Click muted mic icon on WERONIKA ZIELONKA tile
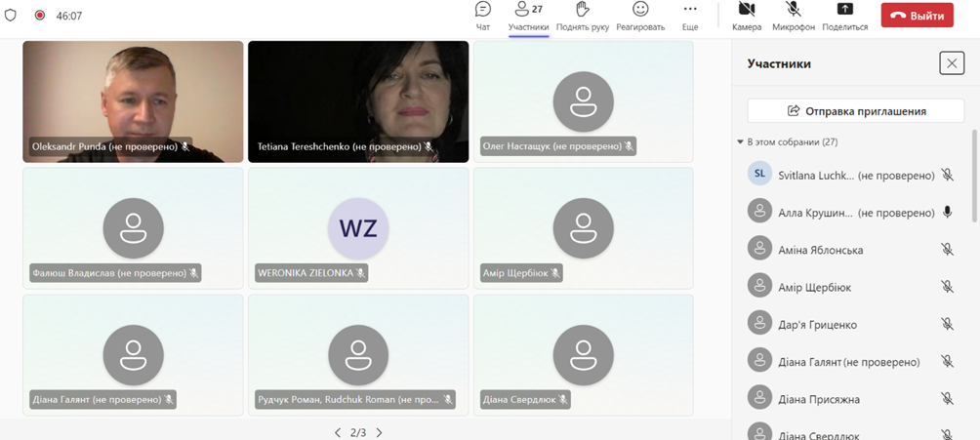980x440 pixels. [x=360, y=273]
